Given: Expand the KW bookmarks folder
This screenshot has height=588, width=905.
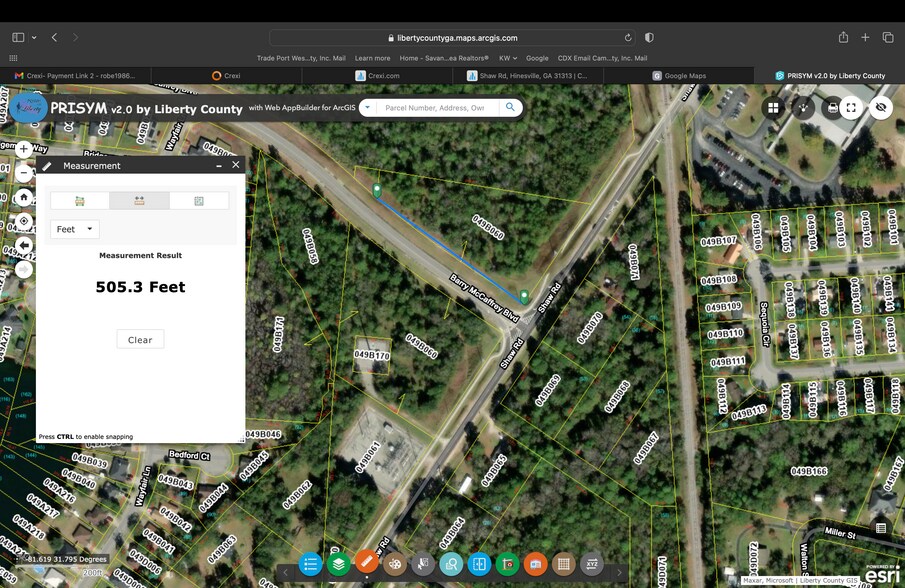Looking at the screenshot, I should pos(508,58).
